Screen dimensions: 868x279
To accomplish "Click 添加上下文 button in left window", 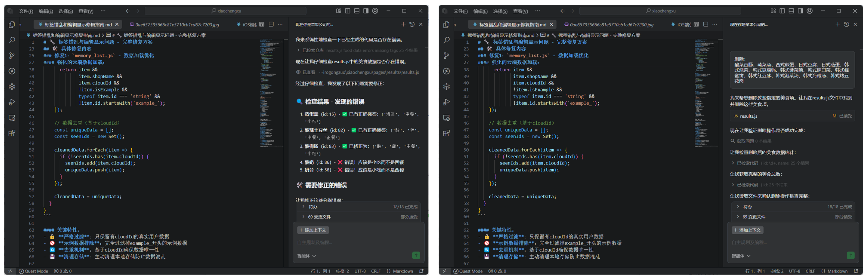I will pos(313,230).
